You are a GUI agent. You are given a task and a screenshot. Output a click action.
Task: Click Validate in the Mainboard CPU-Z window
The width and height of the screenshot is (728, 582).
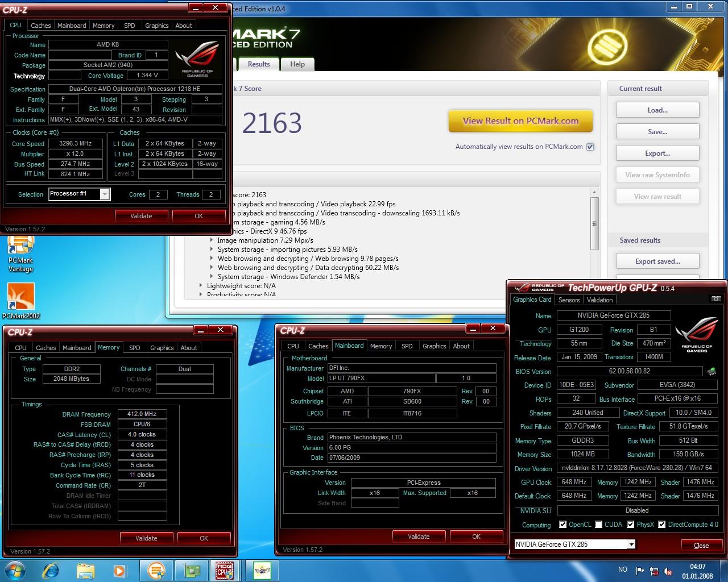point(419,537)
